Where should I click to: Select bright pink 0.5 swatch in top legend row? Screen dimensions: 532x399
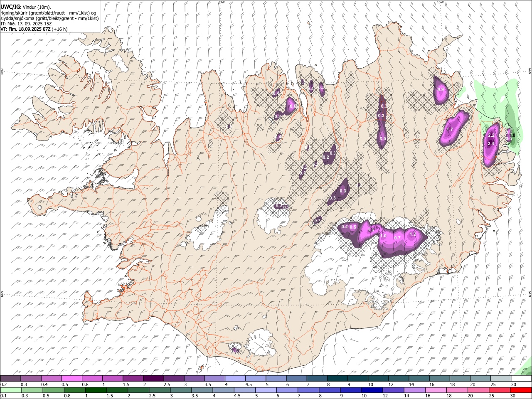point(72,379)
